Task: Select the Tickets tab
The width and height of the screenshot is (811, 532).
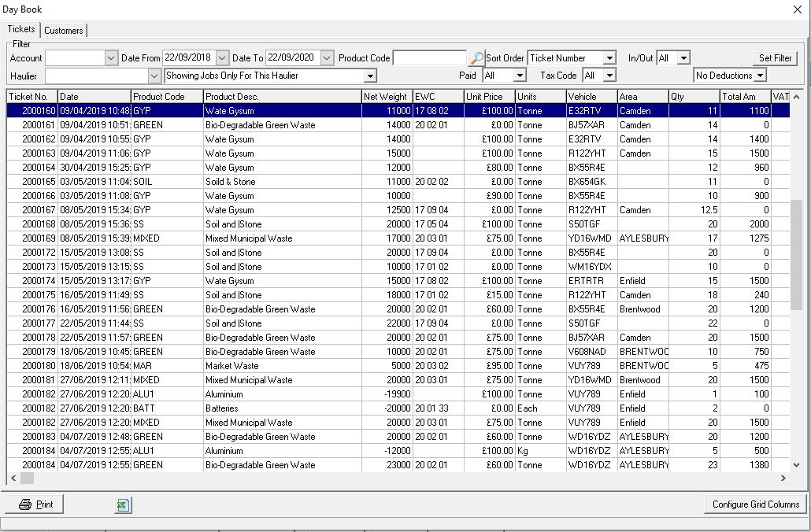Action: pyautogui.click(x=20, y=29)
